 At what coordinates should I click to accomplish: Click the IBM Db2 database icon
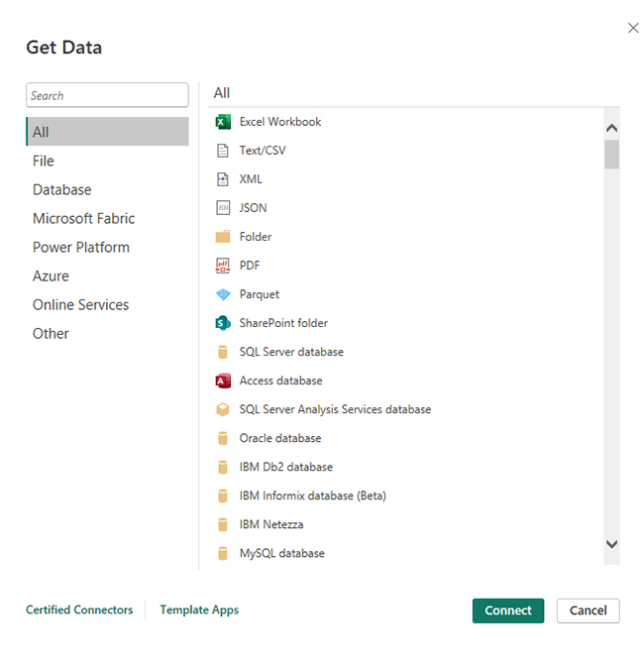tap(223, 467)
